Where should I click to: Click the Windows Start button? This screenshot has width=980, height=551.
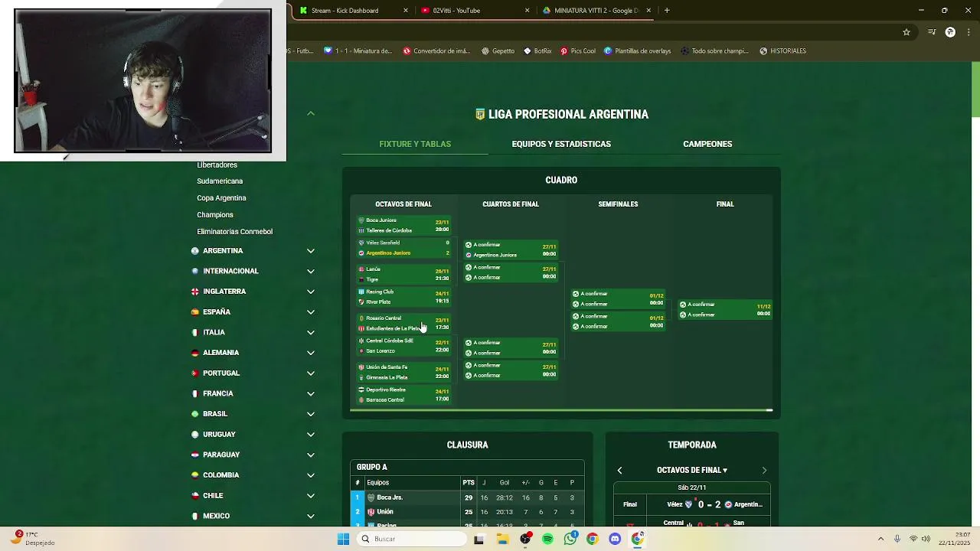click(x=343, y=539)
